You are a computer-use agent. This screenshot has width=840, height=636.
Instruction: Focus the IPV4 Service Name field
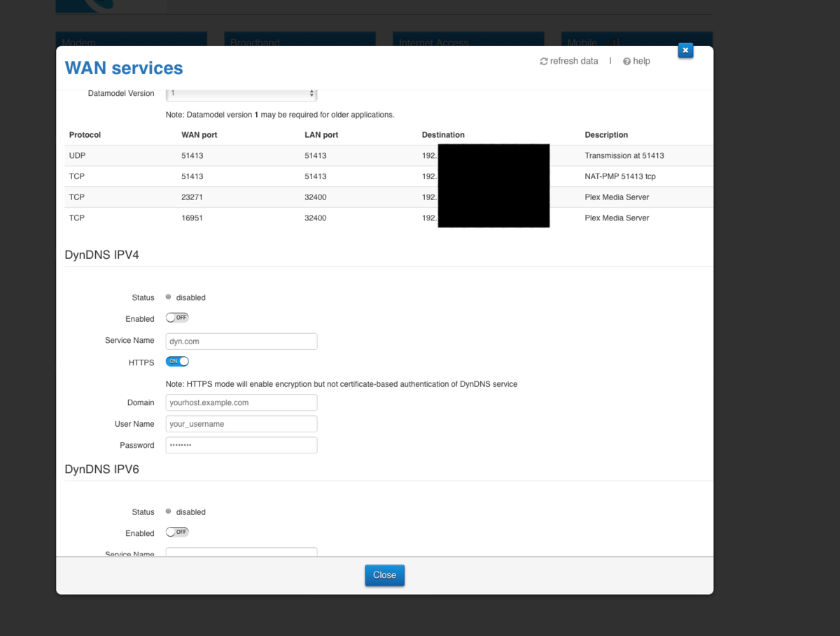[x=241, y=341]
